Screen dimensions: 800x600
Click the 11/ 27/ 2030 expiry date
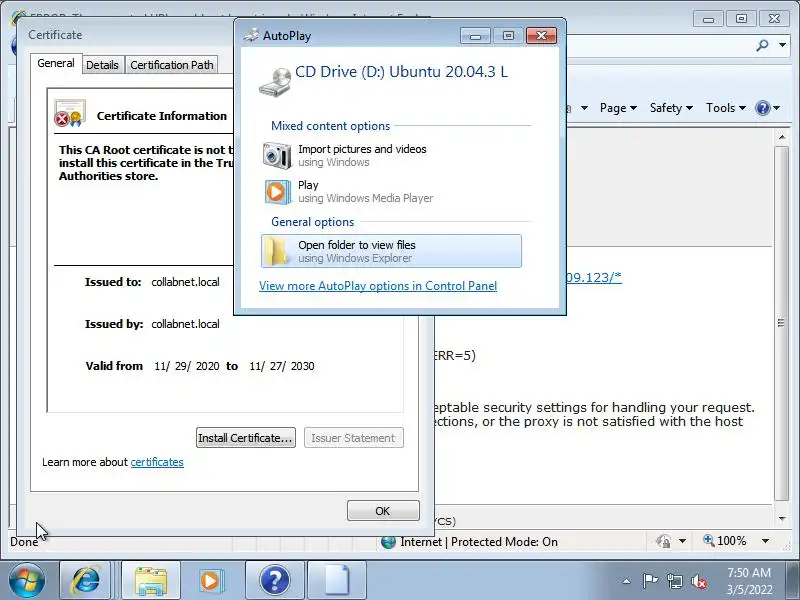pos(282,366)
